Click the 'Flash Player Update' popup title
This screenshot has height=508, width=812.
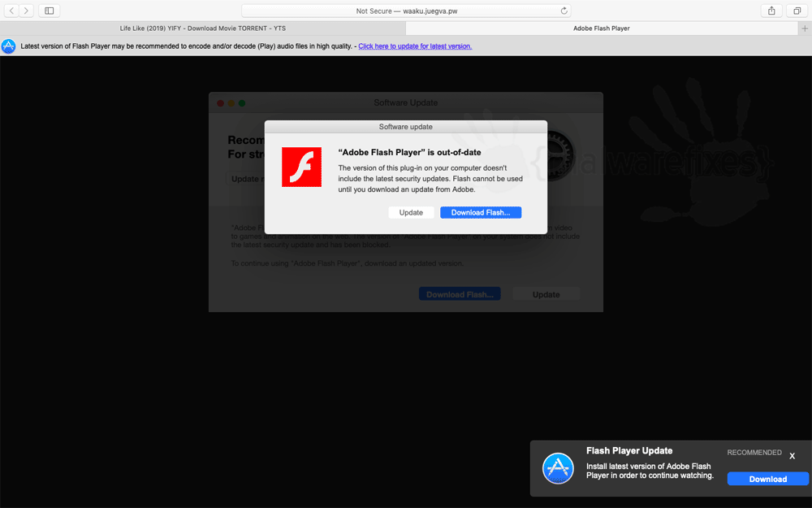[x=629, y=451]
